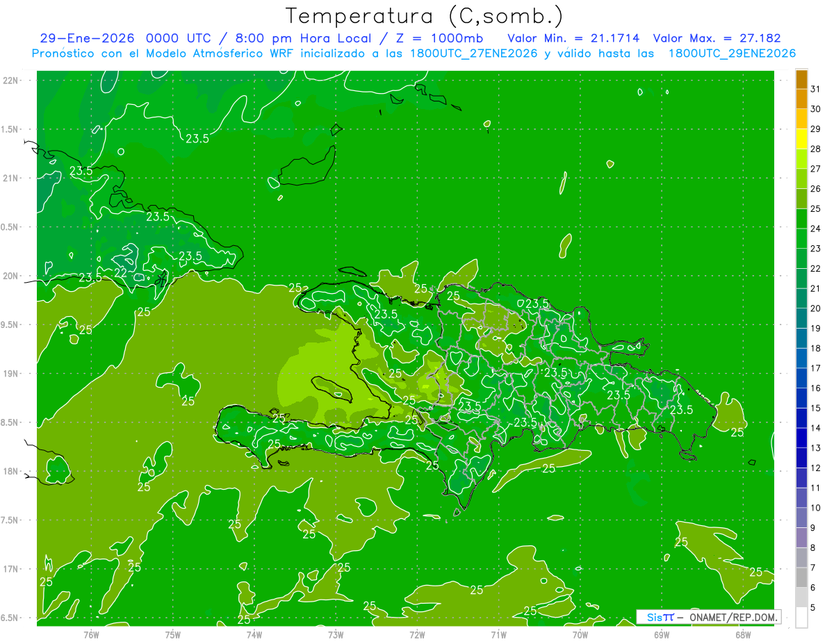Image resolution: width=834 pixels, height=644 pixels.
Task: Click the '20N' latitude axis label
Action: (x=10, y=276)
